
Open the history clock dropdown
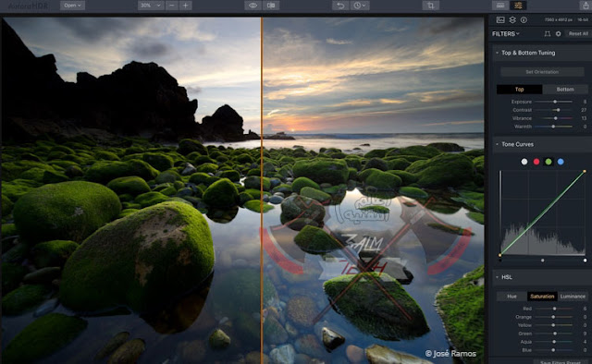tap(359, 6)
